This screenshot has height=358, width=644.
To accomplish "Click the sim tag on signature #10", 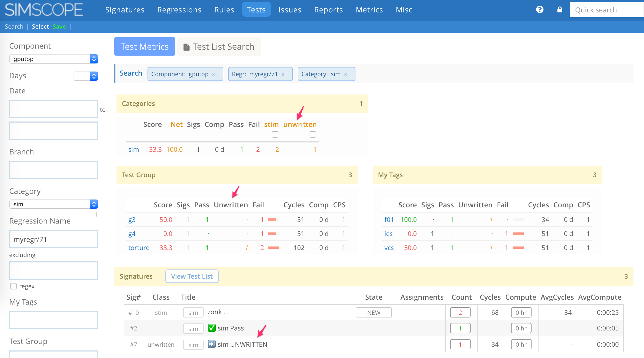I will click(x=193, y=313).
